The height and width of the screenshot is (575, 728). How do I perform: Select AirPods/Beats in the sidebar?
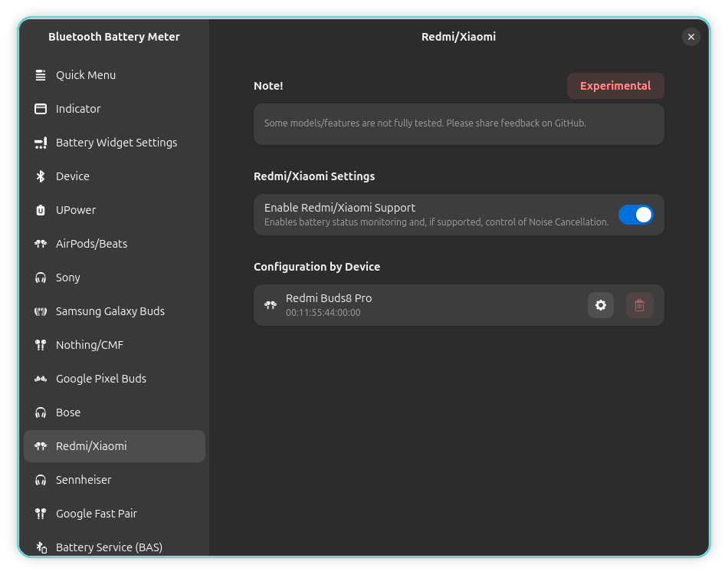tap(114, 244)
